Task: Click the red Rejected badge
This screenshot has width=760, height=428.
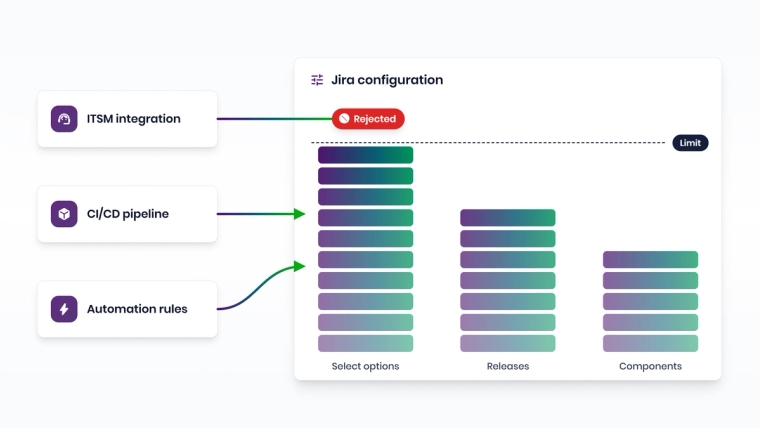Action: click(x=368, y=119)
